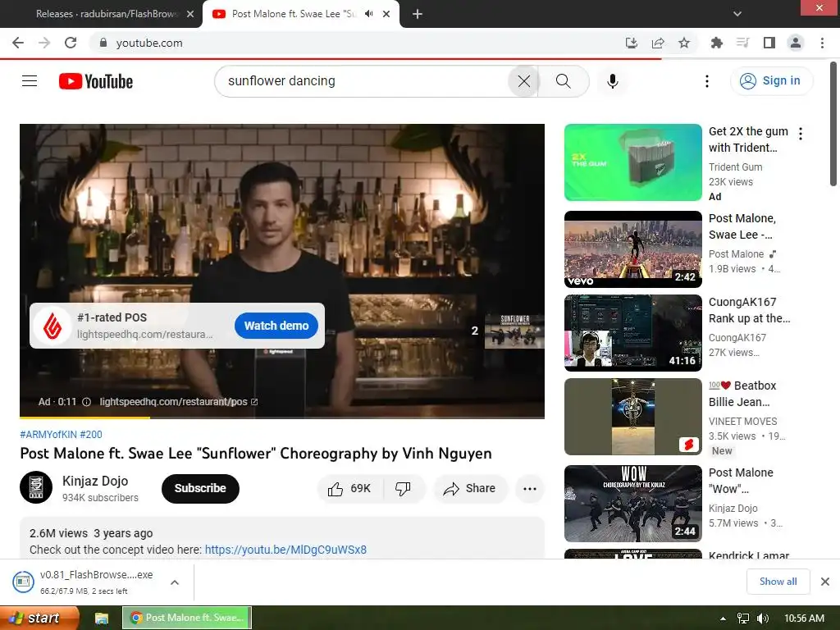This screenshot has width=840, height=630.
Task: Open the Chrome profile avatar
Action: [796, 43]
